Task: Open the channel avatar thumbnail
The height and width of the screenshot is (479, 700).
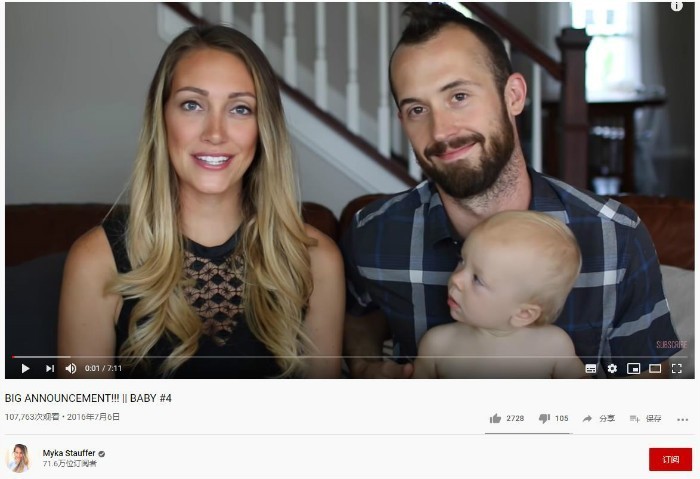Action: coord(18,458)
